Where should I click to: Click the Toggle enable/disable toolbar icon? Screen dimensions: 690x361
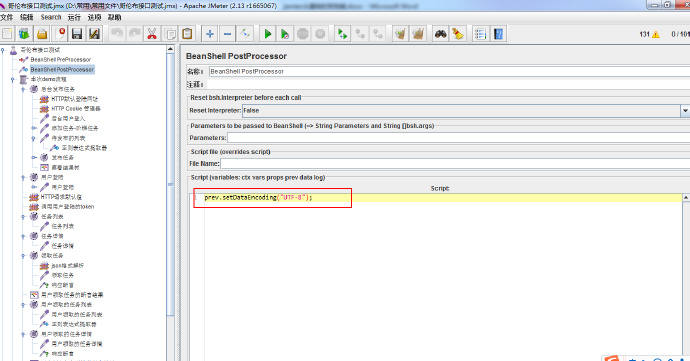click(x=245, y=34)
